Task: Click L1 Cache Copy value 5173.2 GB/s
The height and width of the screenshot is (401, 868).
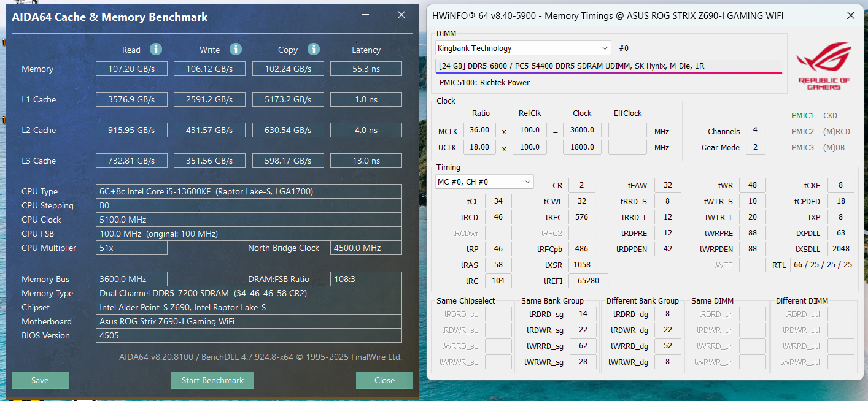Action: (288, 99)
